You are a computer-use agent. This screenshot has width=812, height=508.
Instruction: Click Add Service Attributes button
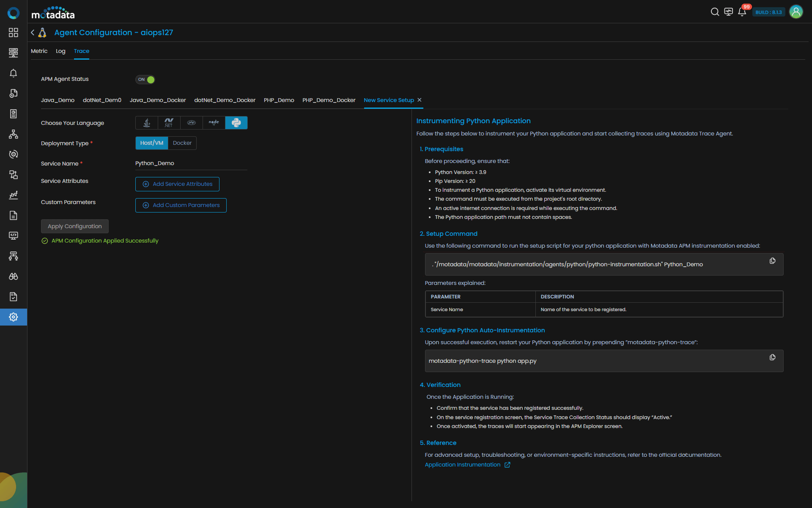point(177,184)
